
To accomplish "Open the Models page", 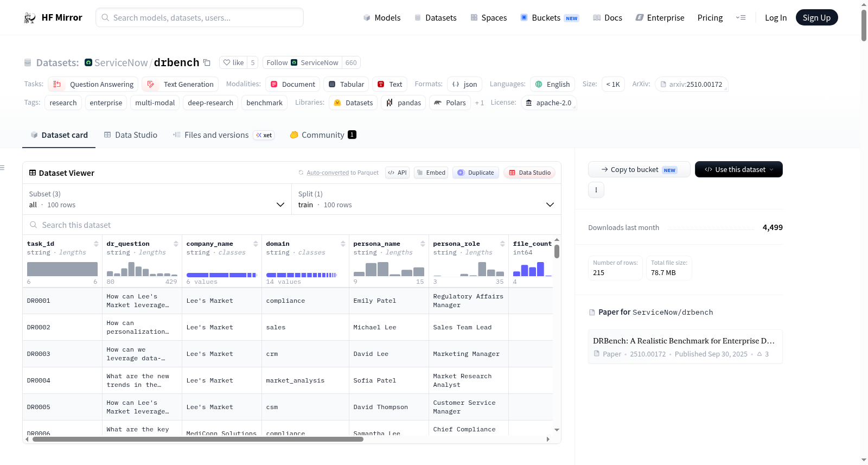I will pyautogui.click(x=382, y=17).
